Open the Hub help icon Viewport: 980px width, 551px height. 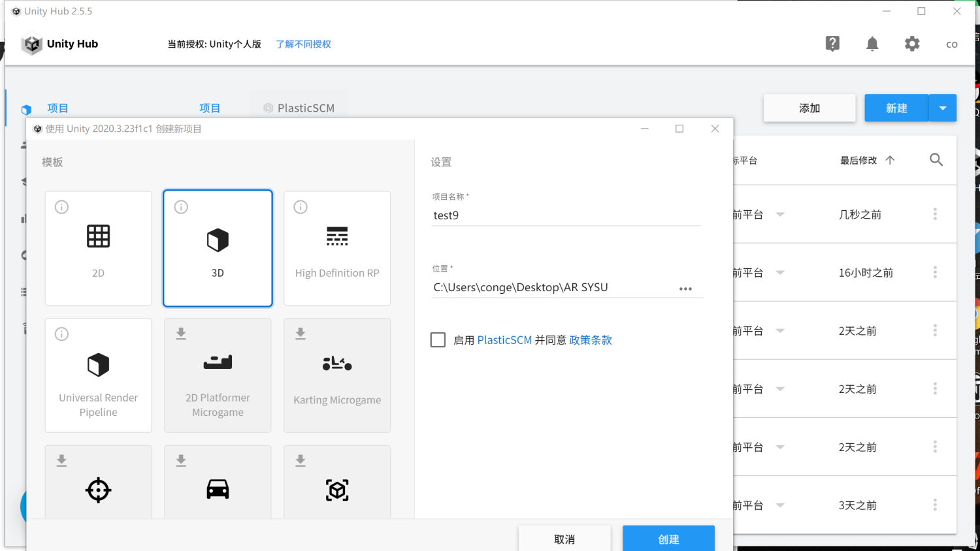coord(832,44)
